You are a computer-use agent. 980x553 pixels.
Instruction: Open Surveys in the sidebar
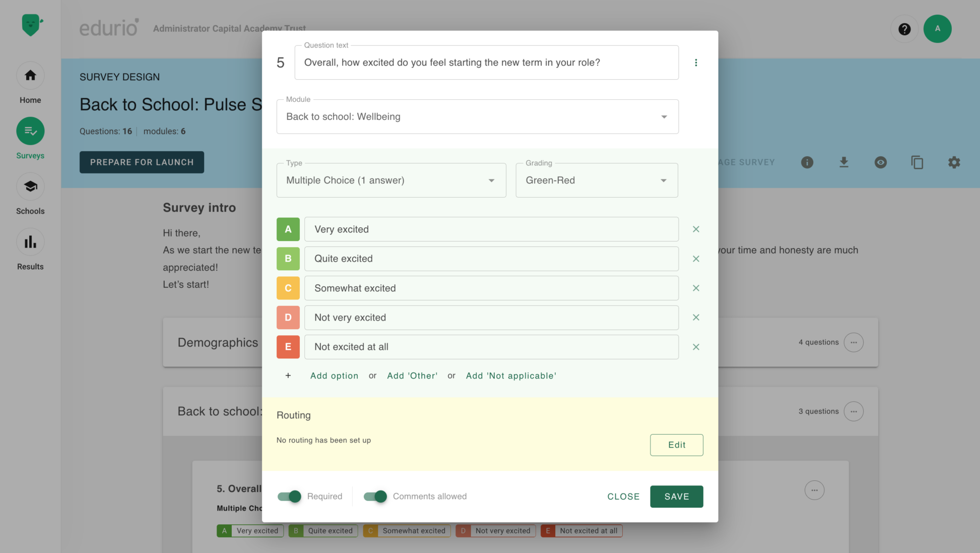(x=30, y=139)
